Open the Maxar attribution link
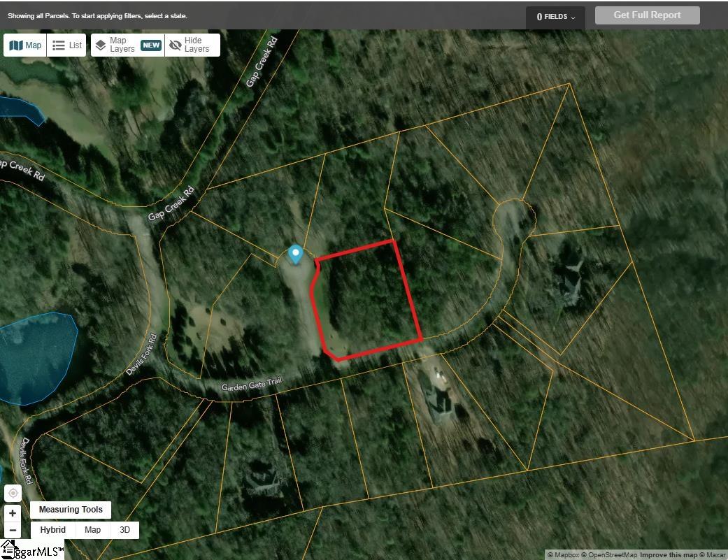The width and height of the screenshot is (728, 560). [713, 555]
